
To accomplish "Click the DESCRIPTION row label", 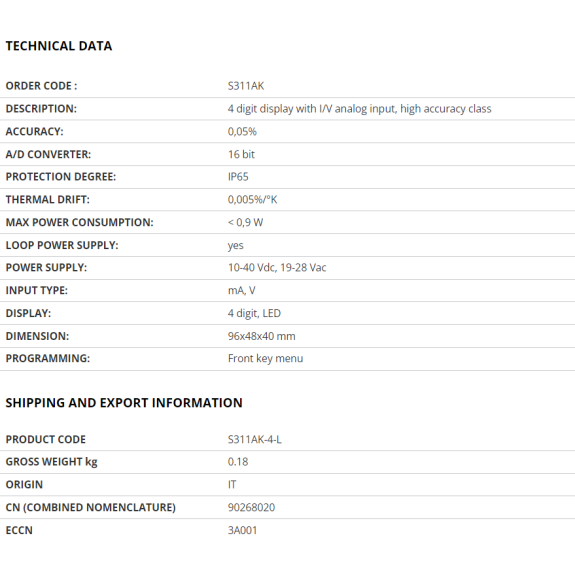I will tap(41, 109).
